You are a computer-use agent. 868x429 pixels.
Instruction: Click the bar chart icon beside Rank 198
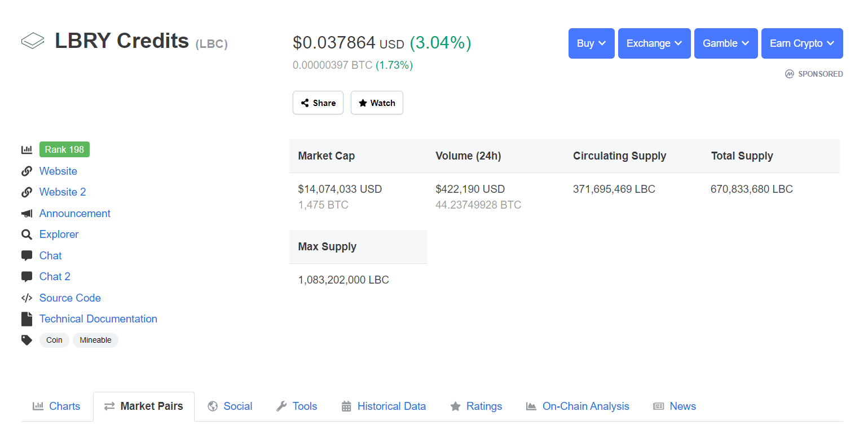[x=27, y=150]
